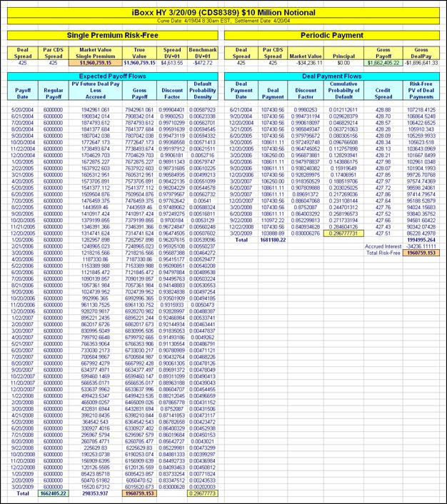This screenshot has height=504, width=447.
Task: Click the PV value '1942961.061'
Action: coord(96,110)
